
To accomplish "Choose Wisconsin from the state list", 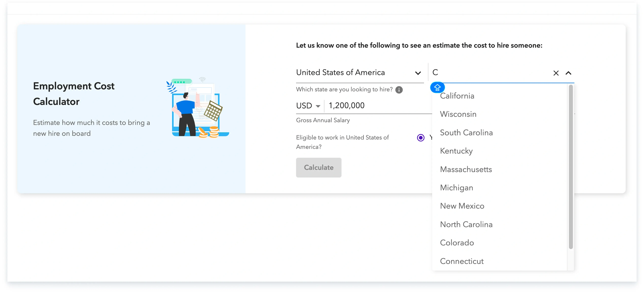I will click(458, 114).
